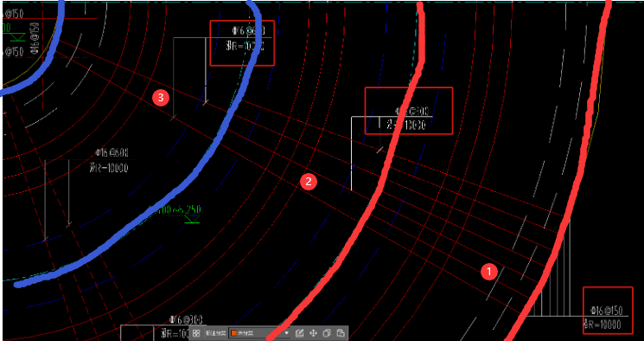644x341 pixels.
Task: Open the category dropdown arrow
Action: [x=287, y=333]
